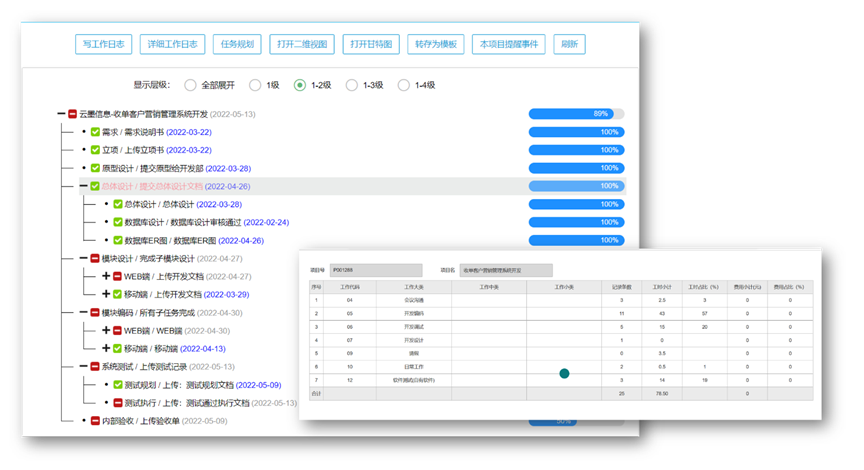Collapse the 系统测试 / 上传测试记录 node
The image size is (864, 470).
[x=84, y=366]
